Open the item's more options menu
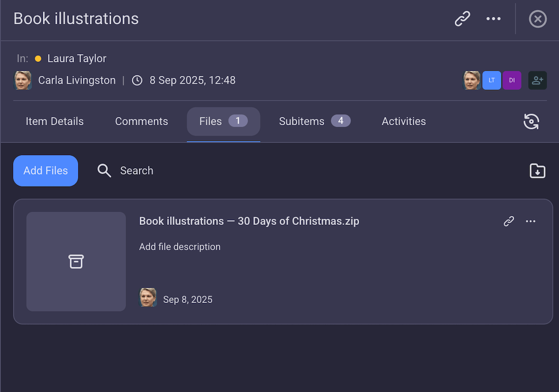Image resolution: width=559 pixels, height=392 pixels. click(493, 19)
